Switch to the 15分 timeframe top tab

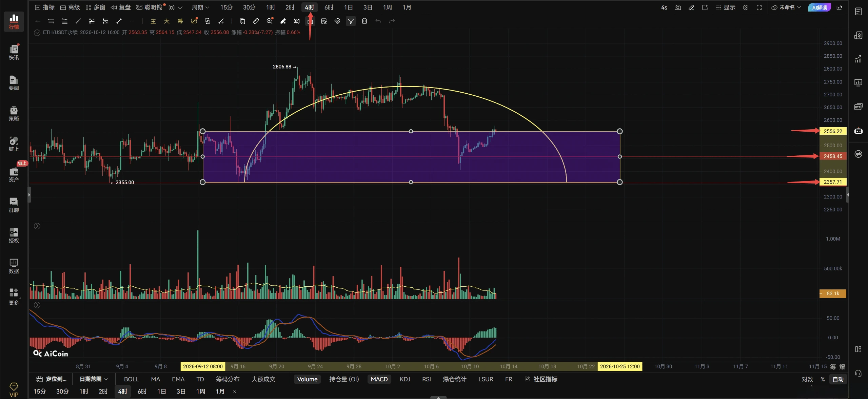point(226,7)
